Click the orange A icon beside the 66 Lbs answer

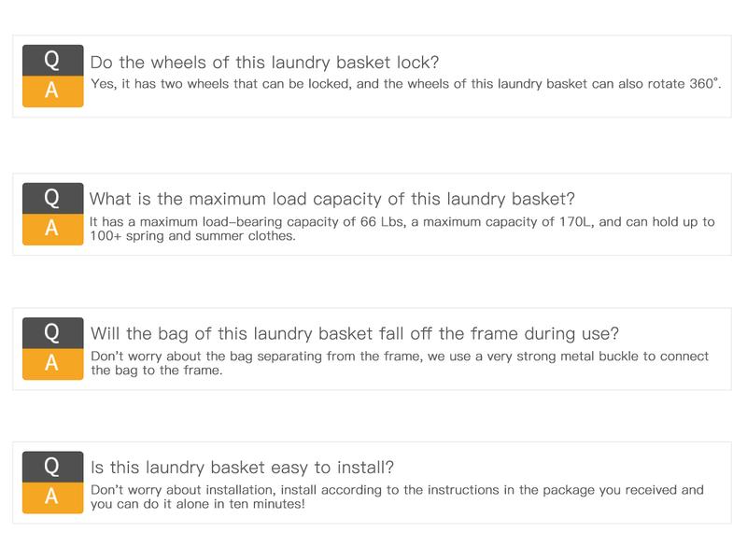point(52,229)
